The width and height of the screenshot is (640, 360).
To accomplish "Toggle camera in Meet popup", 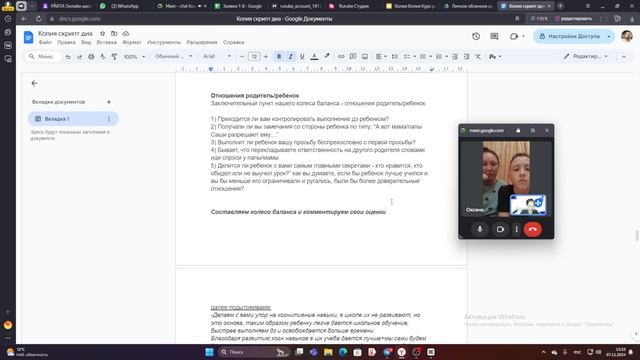I will click(500, 229).
